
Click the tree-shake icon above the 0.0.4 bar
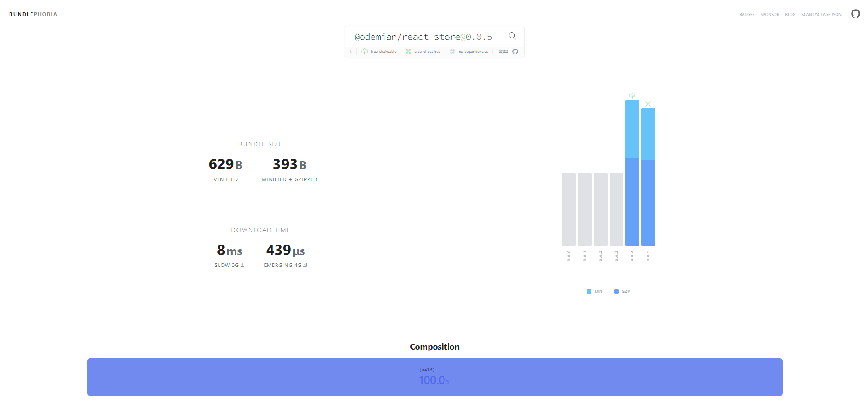632,95
